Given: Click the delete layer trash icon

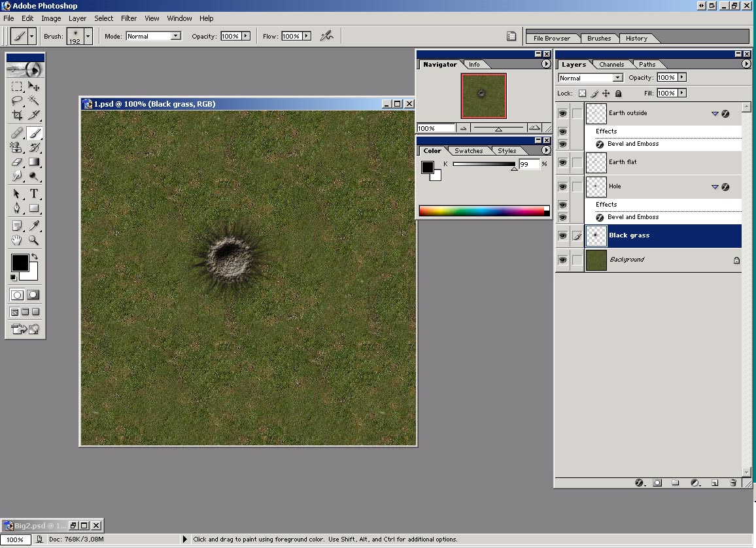Looking at the screenshot, I should click(x=733, y=483).
